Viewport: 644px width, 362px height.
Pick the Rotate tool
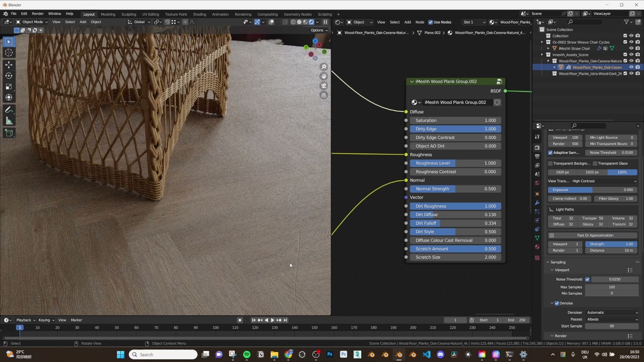coord(9,76)
